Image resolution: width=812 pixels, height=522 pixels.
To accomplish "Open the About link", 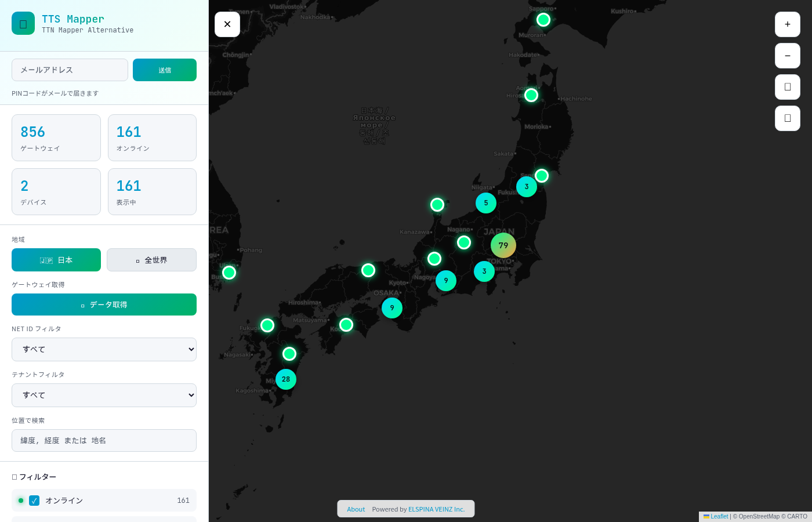I will tap(356, 509).
